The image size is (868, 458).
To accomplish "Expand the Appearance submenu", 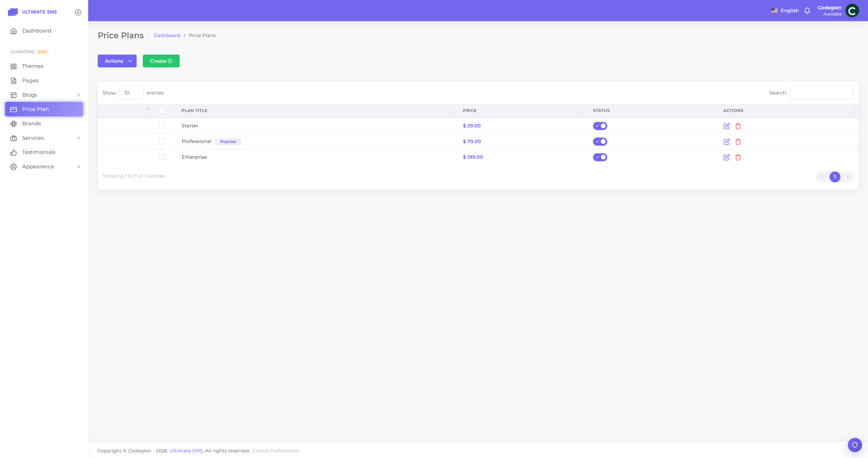I will [x=44, y=167].
